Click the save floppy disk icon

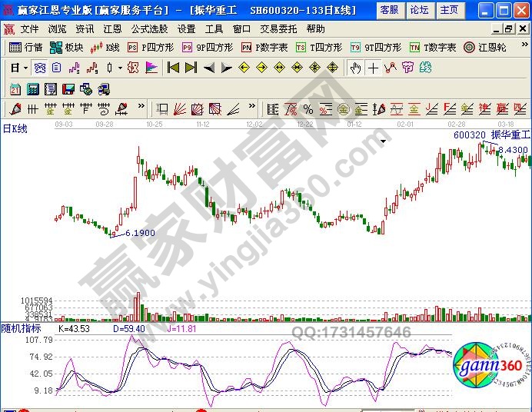[68, 88]
